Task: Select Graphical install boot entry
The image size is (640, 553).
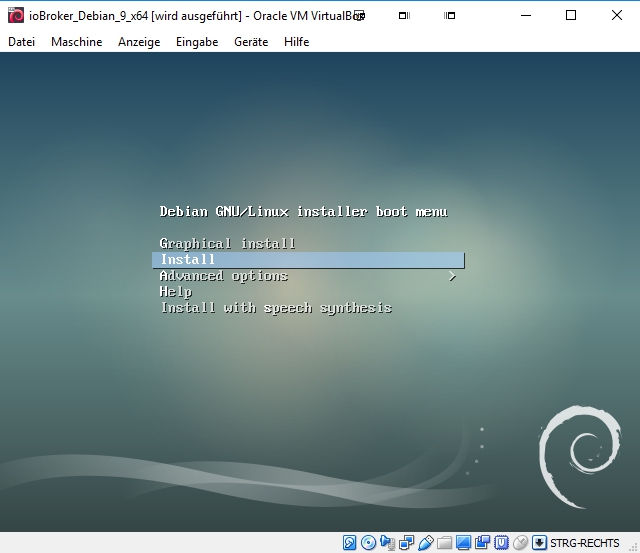Action: click(x=227, y=244)
